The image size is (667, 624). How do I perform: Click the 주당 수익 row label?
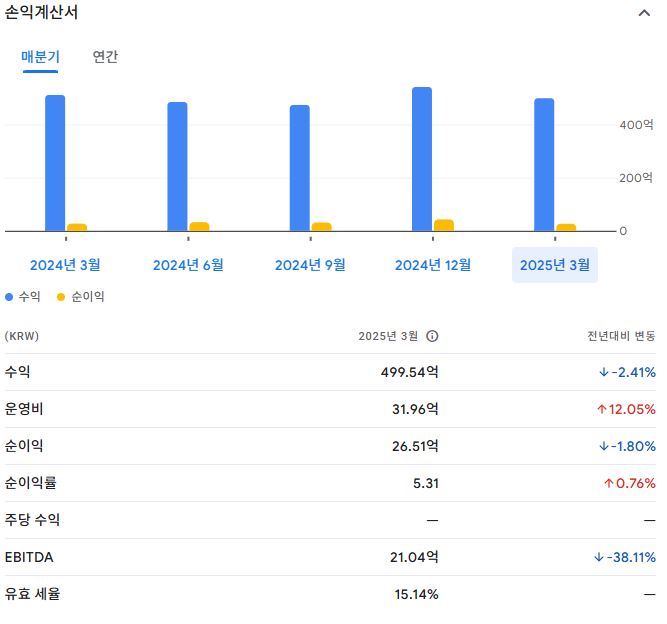pos(32,520)
